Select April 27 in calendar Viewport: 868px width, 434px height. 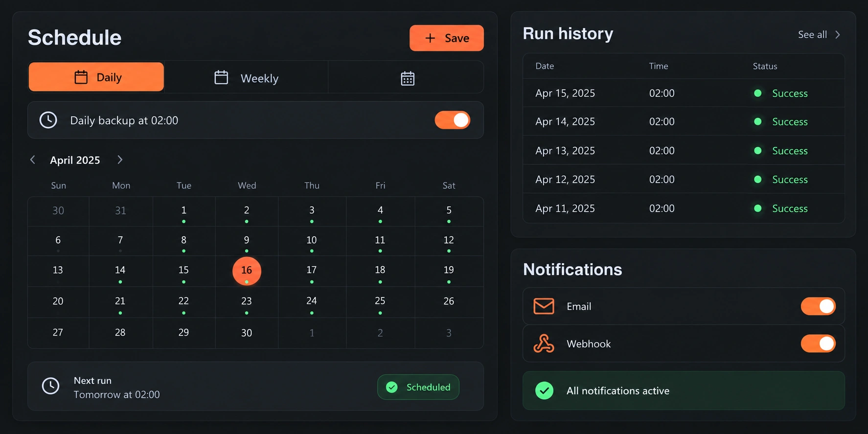click(x=58, y=333)
